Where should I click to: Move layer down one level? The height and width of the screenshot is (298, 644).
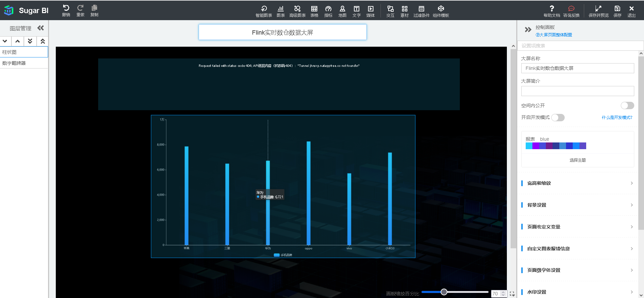5,41
